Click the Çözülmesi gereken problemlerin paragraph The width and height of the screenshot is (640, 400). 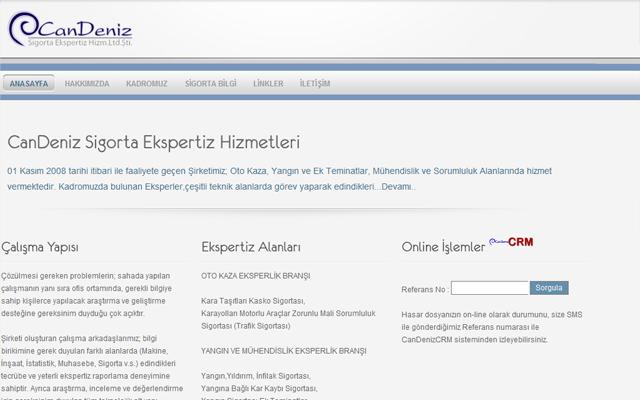coord(86,295)
